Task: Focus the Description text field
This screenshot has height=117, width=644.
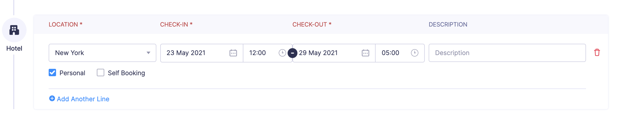Action: tap(507, 53)
